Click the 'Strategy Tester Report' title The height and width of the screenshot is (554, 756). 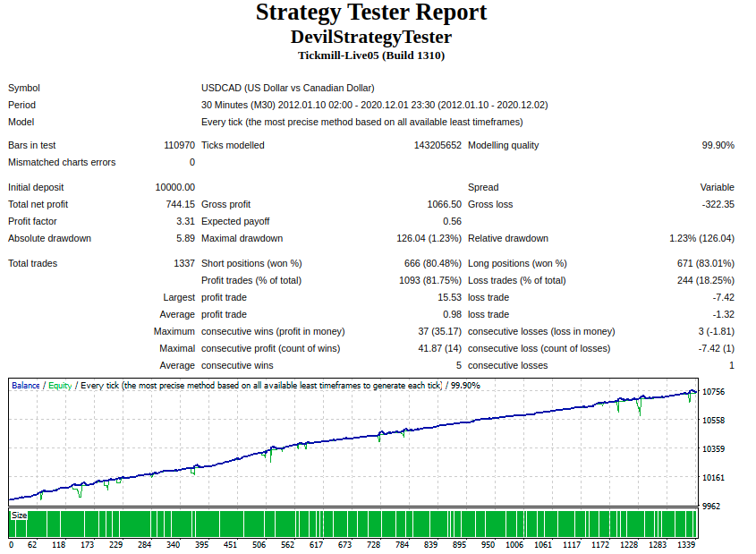[370, 12]
